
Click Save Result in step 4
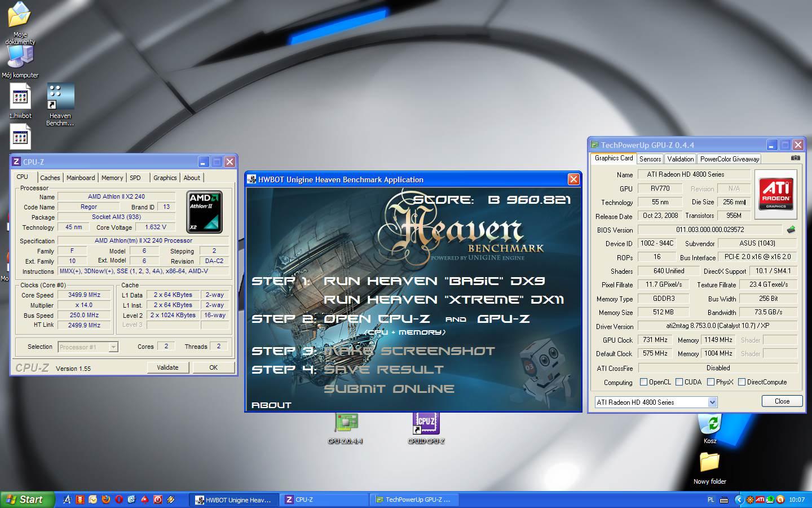(x=384, y=369)
